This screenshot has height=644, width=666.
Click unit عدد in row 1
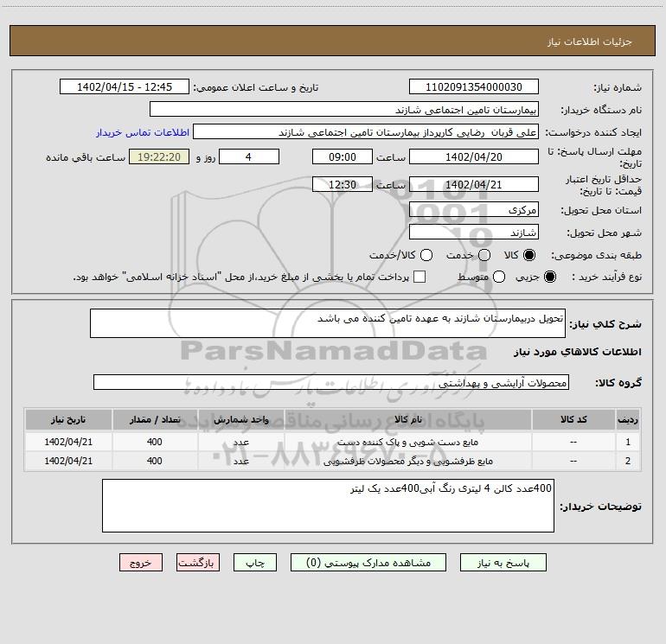pos(240,442)
